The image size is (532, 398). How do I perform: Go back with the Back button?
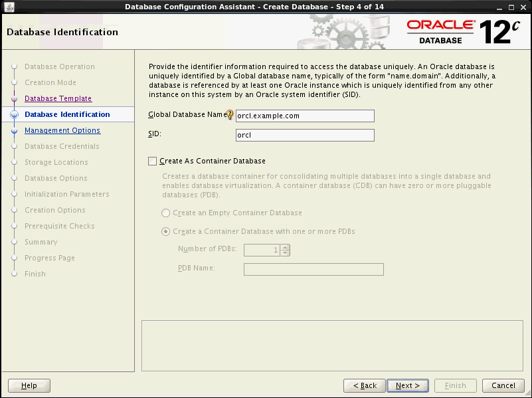point(365,385)
